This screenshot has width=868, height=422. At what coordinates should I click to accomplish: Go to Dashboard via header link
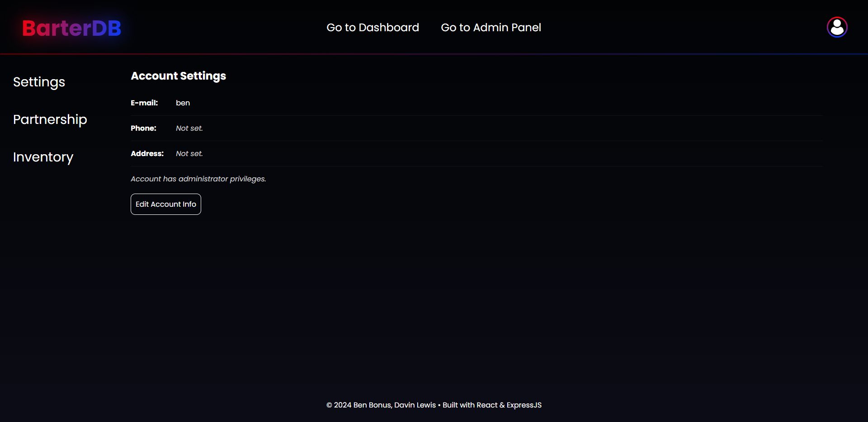pyautogui.click(x=373, y=28)
